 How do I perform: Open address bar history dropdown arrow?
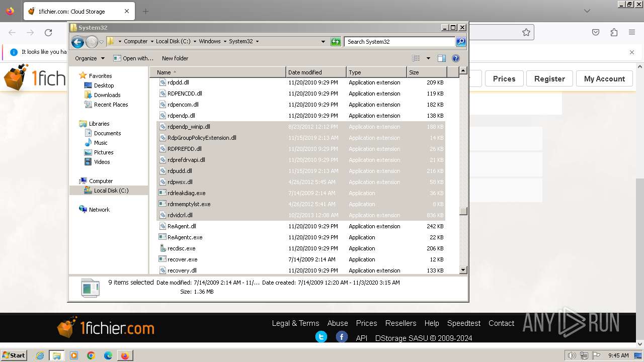[323, 42]
